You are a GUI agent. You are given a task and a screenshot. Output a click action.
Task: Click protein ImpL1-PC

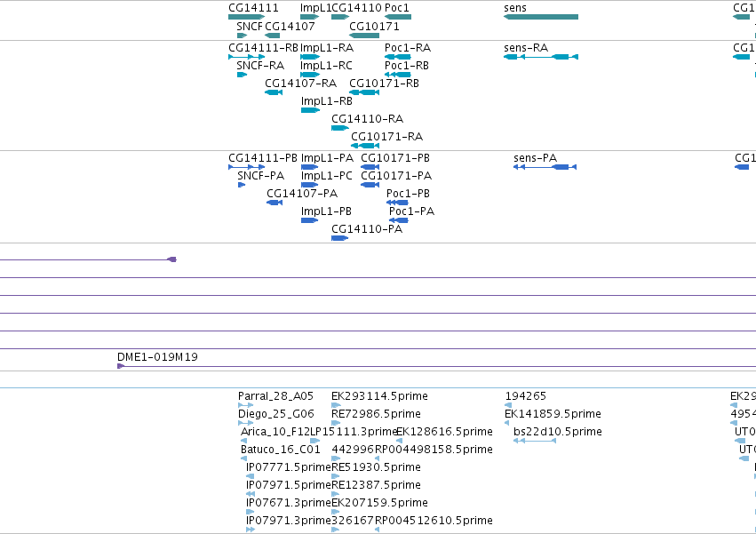(x=309, y=185)
